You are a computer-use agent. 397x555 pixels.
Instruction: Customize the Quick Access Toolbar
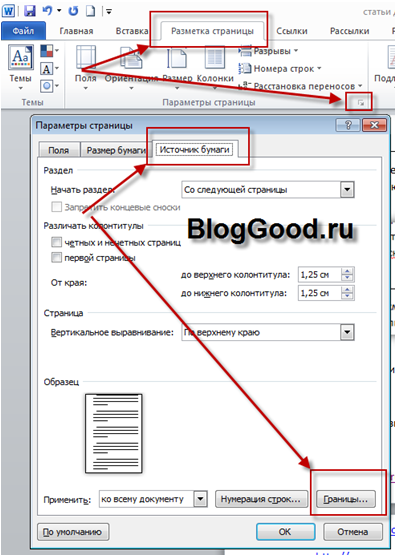coord(109,12)
